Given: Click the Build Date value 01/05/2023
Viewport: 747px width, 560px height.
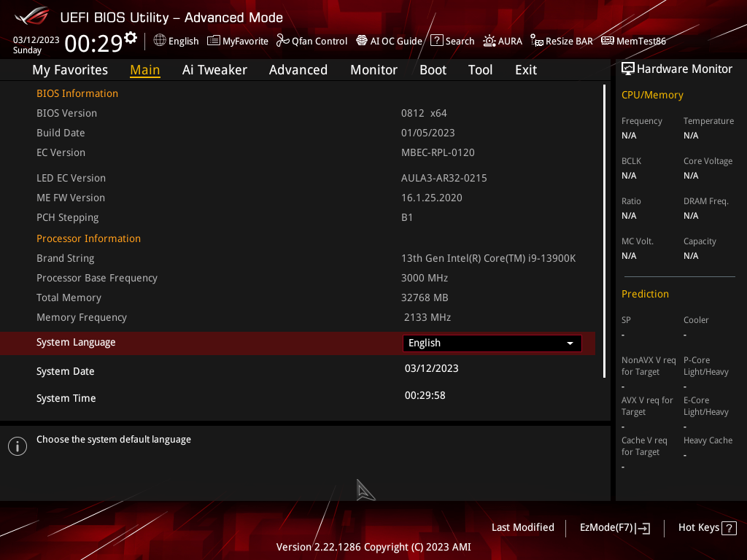Looking at the screenshot, I should coord(427,133).
